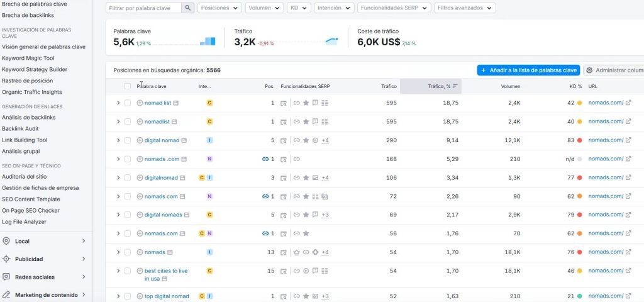Open nomads.com URL link in nomadlist row
The width and height of the screenshot is (644, 302).
606,121
